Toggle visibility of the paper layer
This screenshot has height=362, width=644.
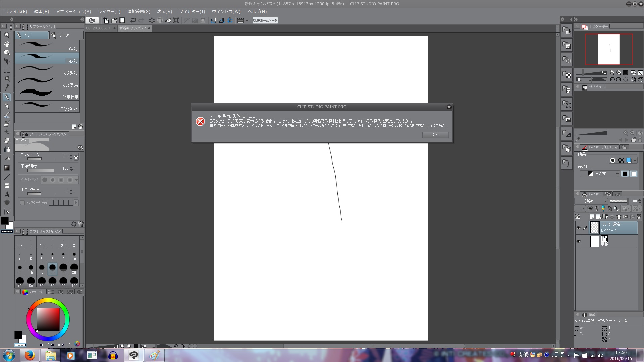point(578,241)
